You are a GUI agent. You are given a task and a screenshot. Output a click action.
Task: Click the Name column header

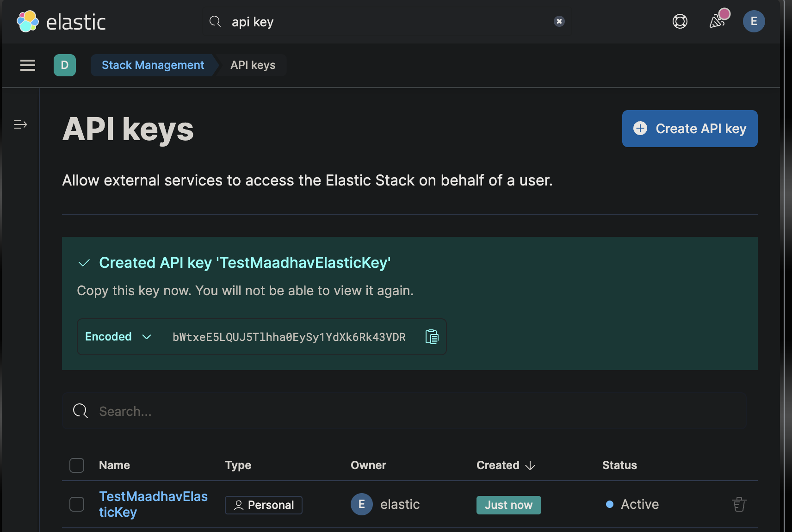point(114,465)
